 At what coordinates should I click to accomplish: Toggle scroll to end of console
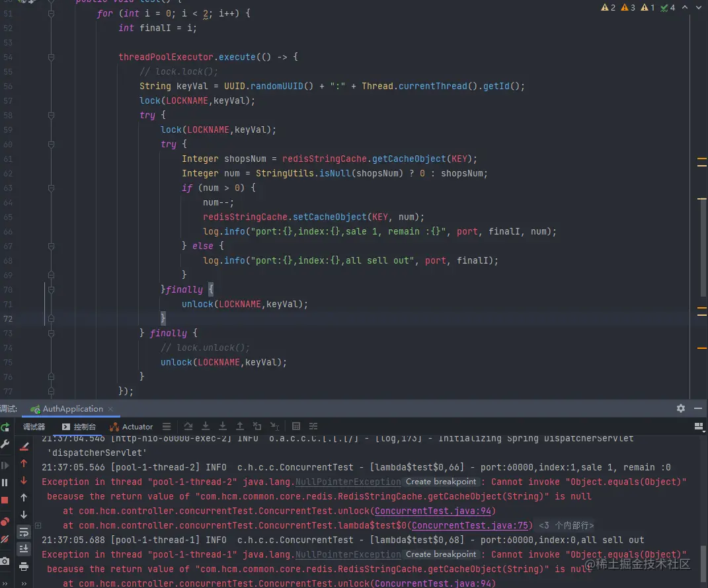pos(24,549)
